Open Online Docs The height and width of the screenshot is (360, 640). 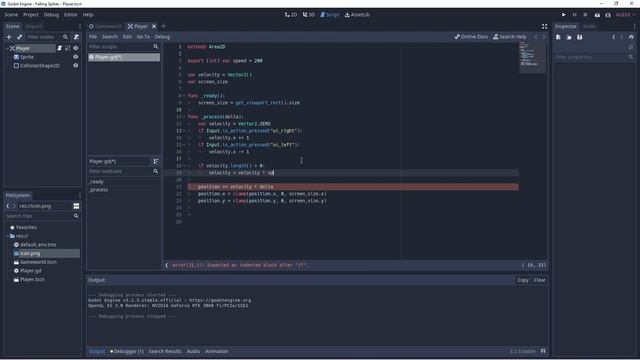pyautogui.click(x=471, y=37)
